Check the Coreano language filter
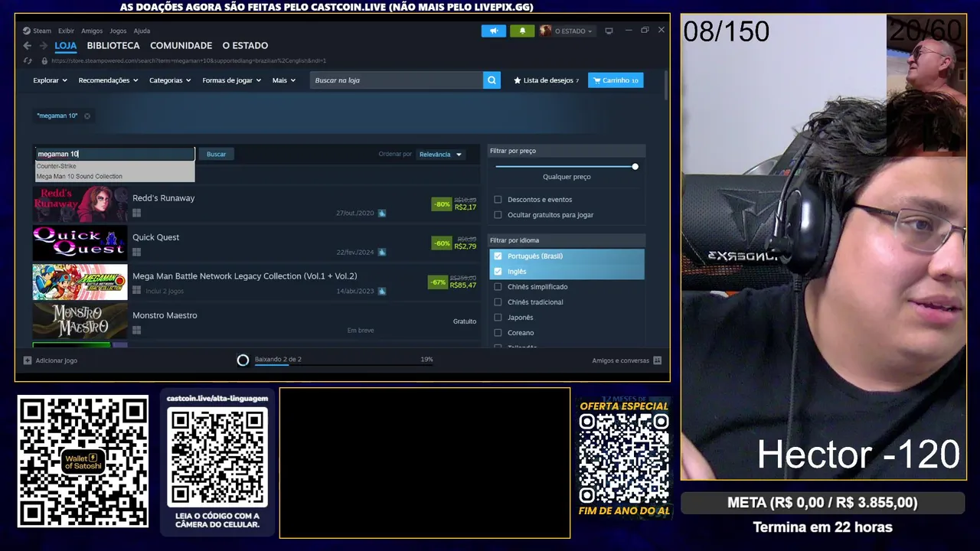The height and width of the screenshot is (551, 980). (x=498, y=333)
